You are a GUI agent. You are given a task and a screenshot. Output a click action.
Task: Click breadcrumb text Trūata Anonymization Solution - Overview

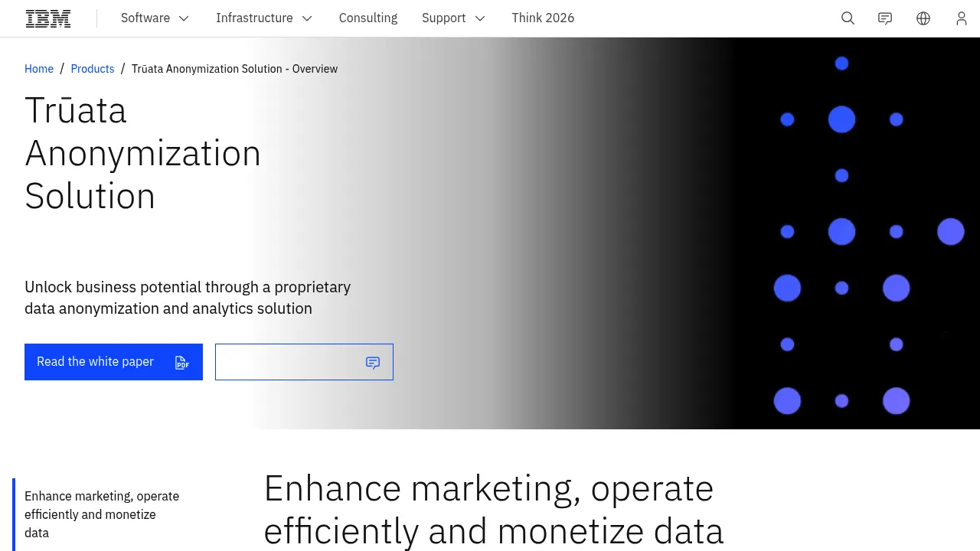pos(234,69)
